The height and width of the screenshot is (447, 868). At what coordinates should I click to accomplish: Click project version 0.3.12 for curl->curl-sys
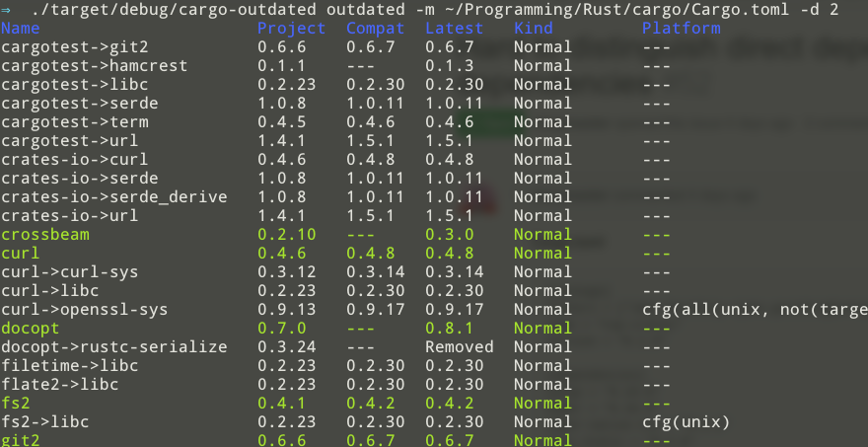[x=287, y=272]
